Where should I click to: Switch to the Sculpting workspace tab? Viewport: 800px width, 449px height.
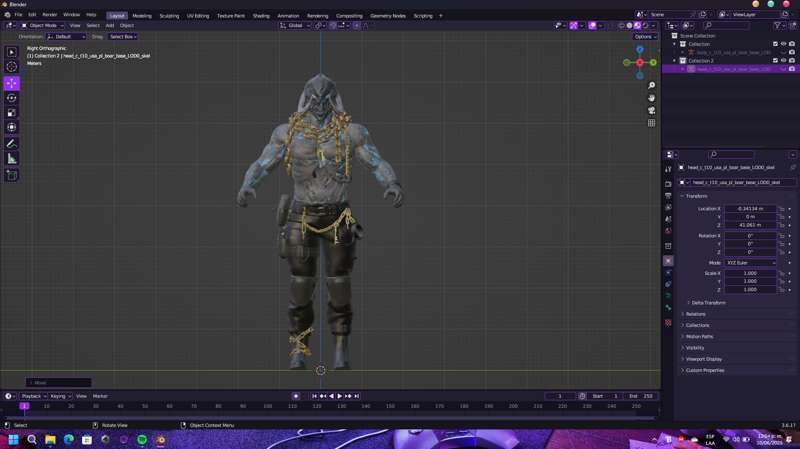coord(169,16)
